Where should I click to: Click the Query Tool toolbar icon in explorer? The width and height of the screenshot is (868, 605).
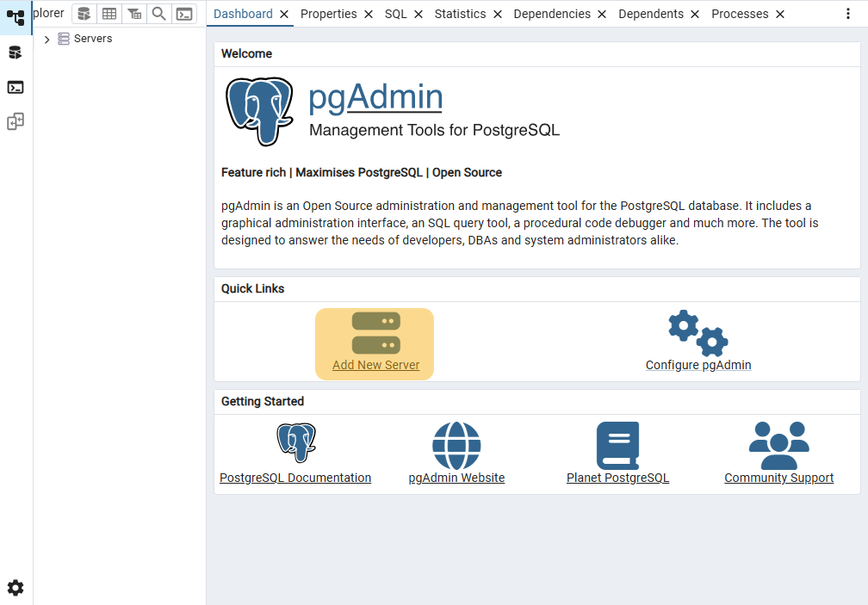(84, 14)
